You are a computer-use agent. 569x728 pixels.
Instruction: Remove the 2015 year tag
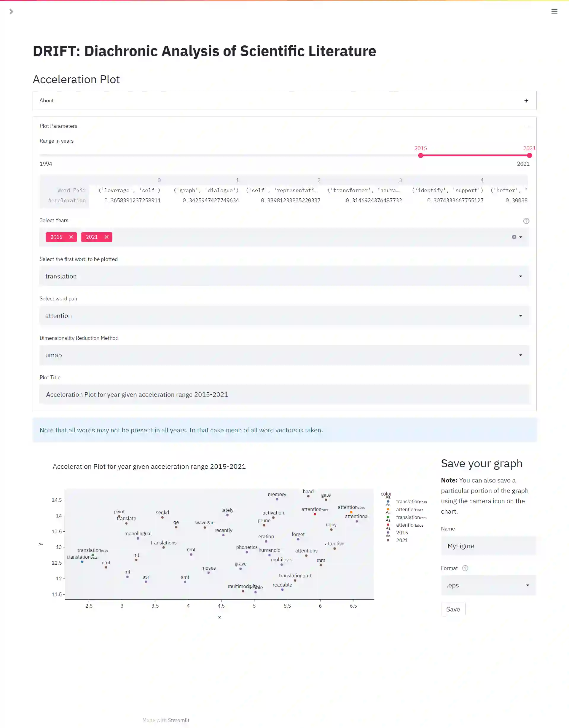[x=71, y=237]
